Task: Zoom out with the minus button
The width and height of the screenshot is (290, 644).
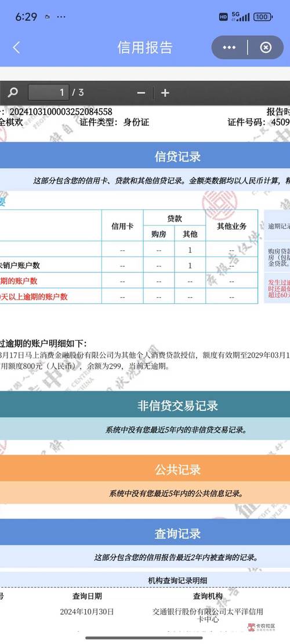Action: click(141, 93)
